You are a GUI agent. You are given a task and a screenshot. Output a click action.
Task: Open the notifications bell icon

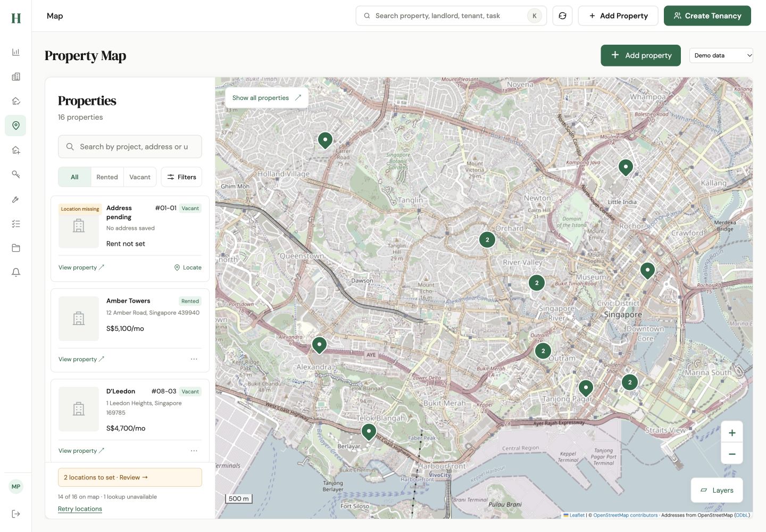point(16,272)
